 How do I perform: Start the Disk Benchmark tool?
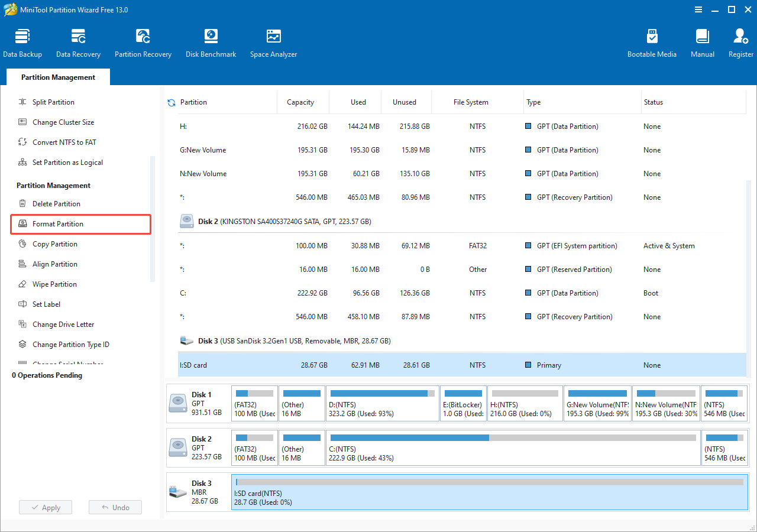click(x=211, y=43)
